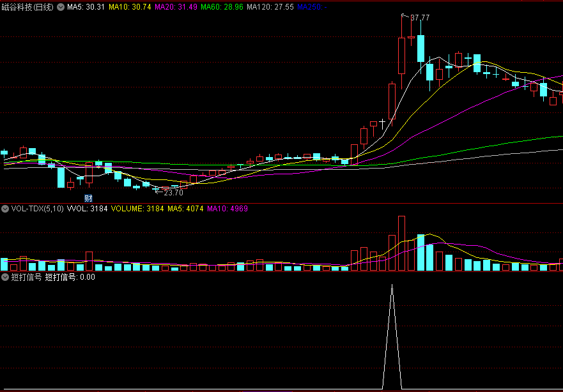
Task: Click the MA10: 30.74 moving average label
Action: click(x=130, y=7)
